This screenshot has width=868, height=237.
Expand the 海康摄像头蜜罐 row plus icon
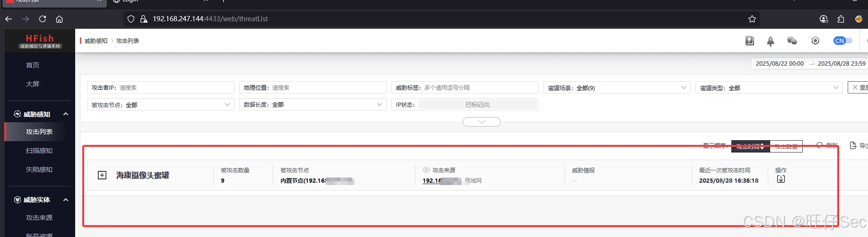pos(102,175)
